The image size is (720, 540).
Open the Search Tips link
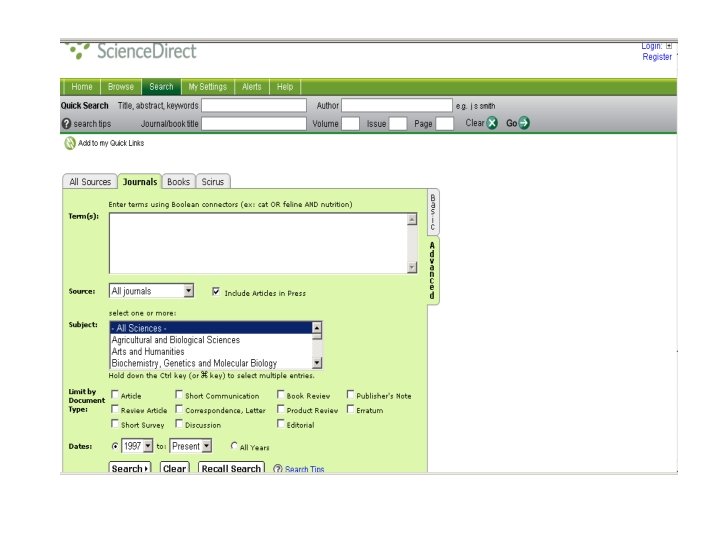pyautogui.click(x=304, y=469)
